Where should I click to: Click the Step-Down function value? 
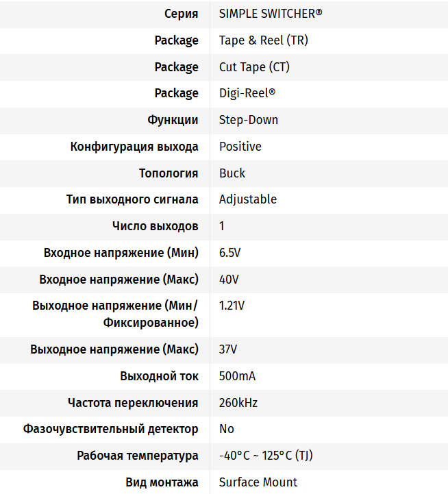click(x=249, y=120)
